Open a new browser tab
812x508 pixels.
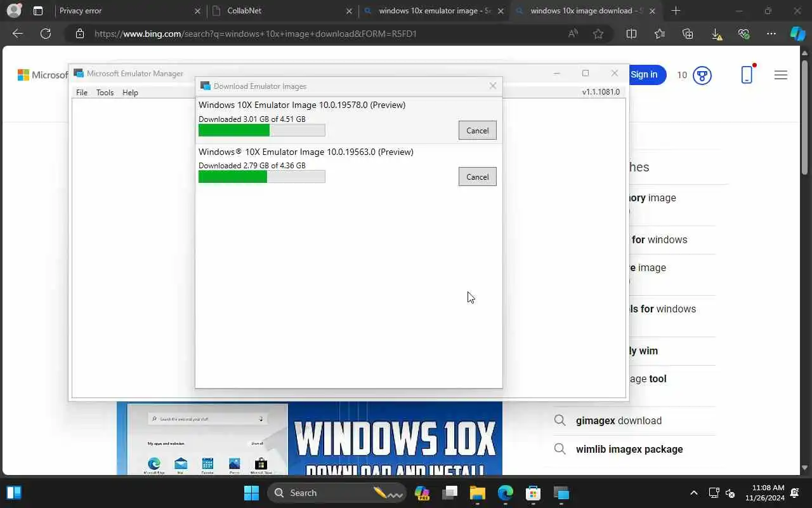tap(676, 11)
